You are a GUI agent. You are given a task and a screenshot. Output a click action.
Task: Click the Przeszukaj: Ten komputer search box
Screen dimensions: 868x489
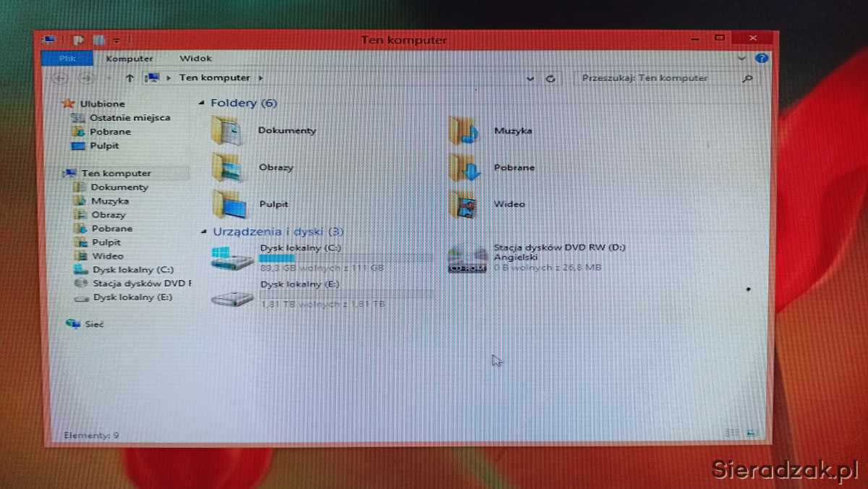click(x=658, y=78)
